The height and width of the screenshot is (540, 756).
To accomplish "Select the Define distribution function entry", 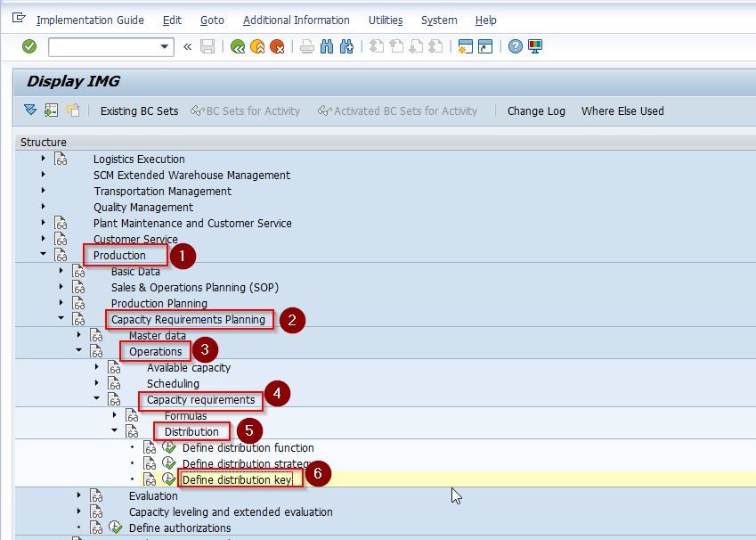I will click(248, 448).
